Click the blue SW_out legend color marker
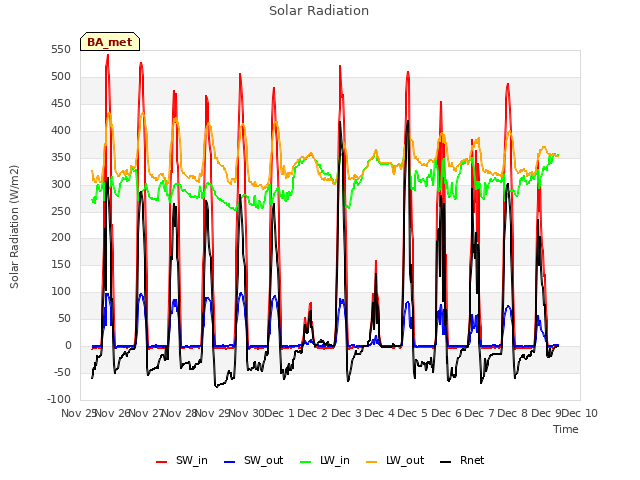Screen dimensions: 640x480 point(230,462)
